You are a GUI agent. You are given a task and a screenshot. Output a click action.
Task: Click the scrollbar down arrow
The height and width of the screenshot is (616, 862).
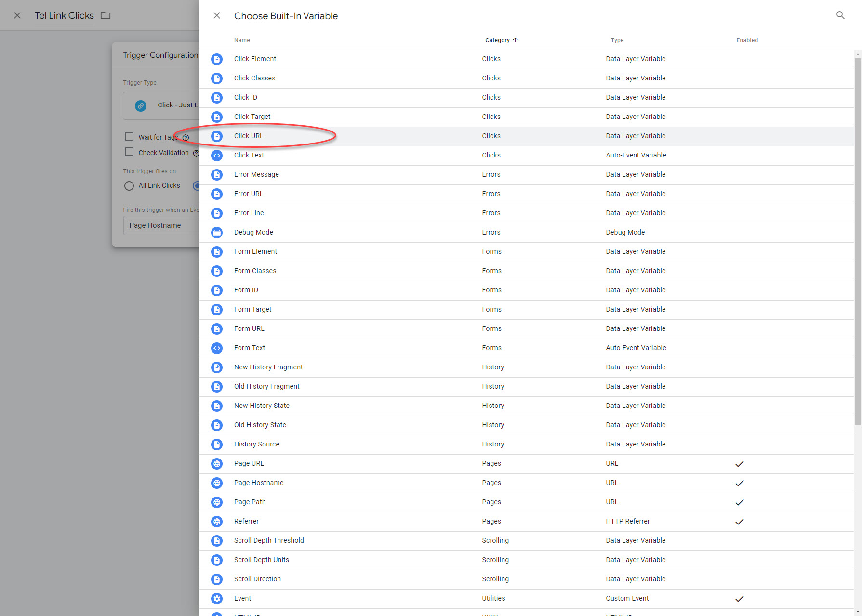click(857, 612)
